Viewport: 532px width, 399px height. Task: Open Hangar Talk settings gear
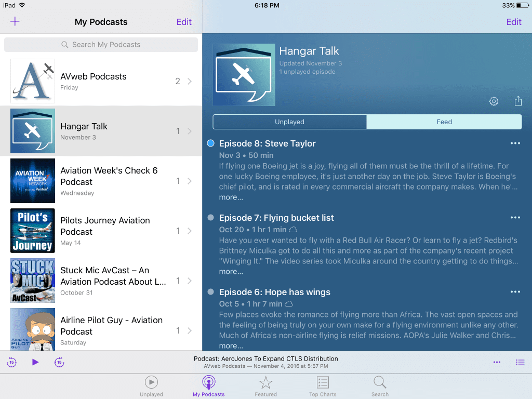494,101
